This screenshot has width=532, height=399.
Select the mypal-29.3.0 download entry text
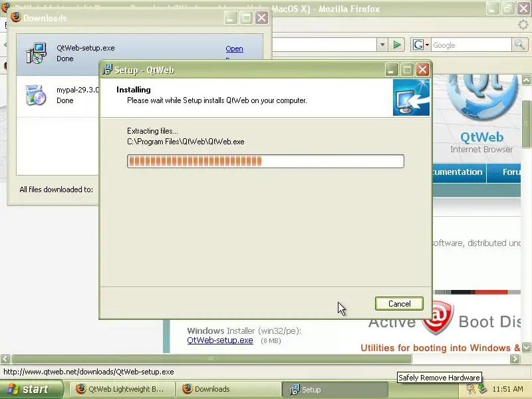[x=78, y=90]
